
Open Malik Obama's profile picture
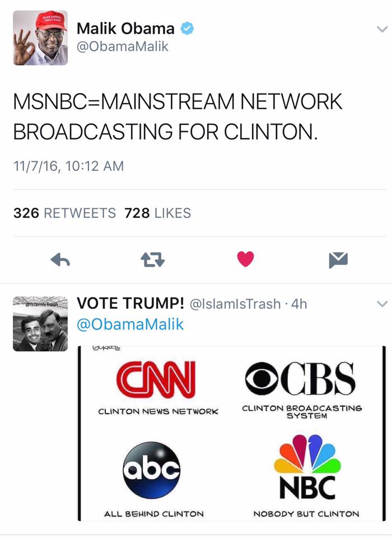tap(40, 38)
